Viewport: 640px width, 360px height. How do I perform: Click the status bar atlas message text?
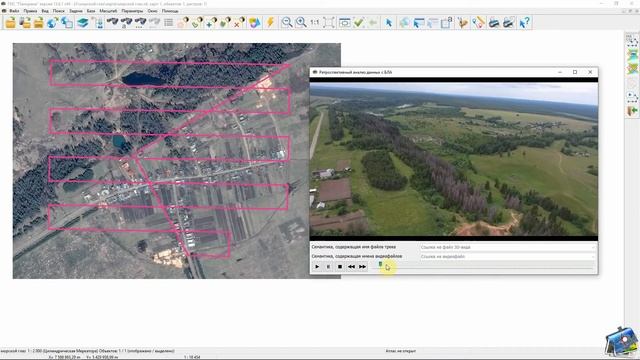coord(400,351)
